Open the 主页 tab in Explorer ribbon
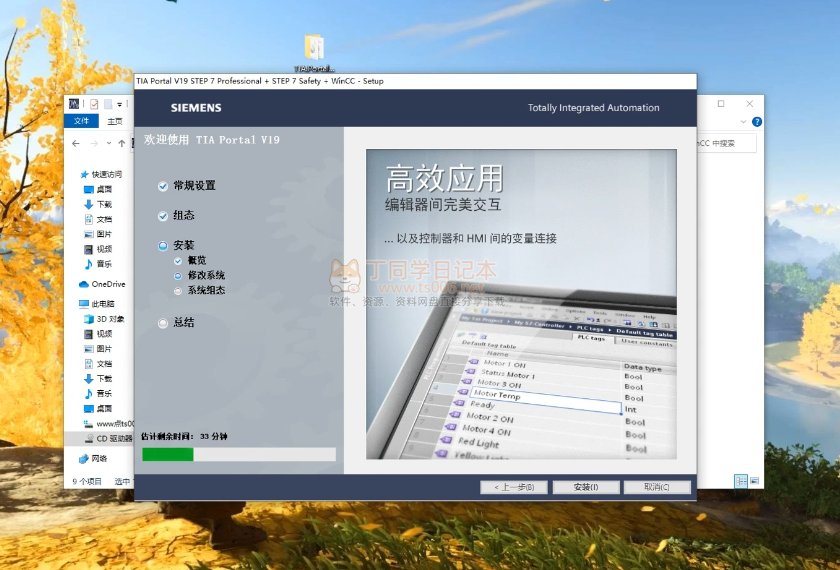Viewport: 840px width, 570px height. click(115, 121)
